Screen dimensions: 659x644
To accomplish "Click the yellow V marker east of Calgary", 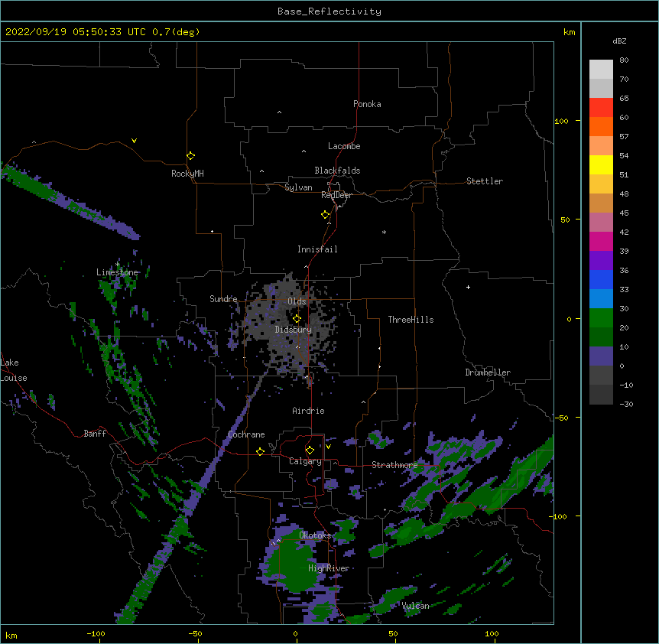I will click(328, 447).
